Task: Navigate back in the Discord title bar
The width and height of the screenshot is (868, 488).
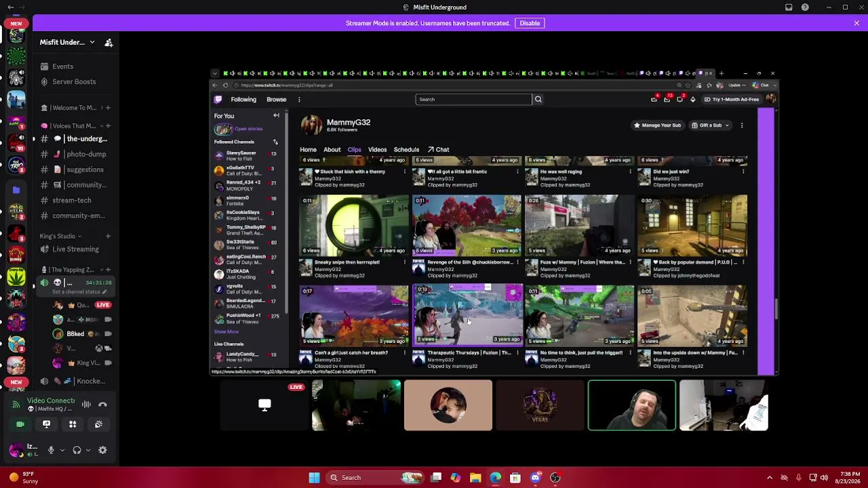Action: pos(10,7)
